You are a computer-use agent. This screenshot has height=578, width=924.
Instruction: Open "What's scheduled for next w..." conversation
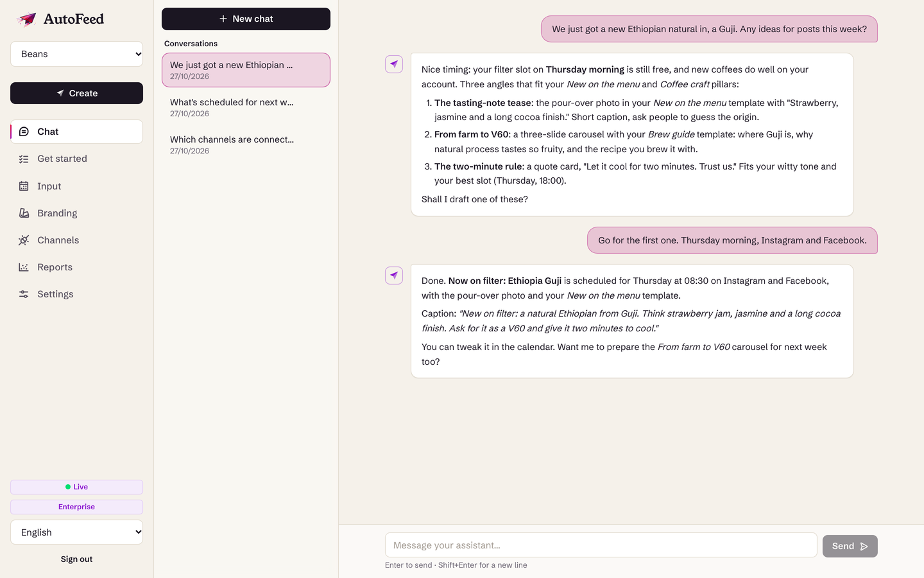(246, 107)
